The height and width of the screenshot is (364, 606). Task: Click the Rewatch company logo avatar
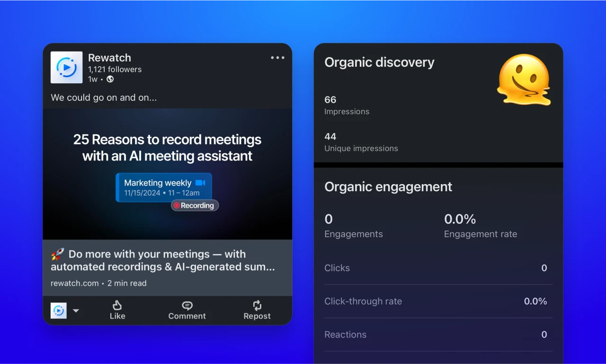point(67,68)
